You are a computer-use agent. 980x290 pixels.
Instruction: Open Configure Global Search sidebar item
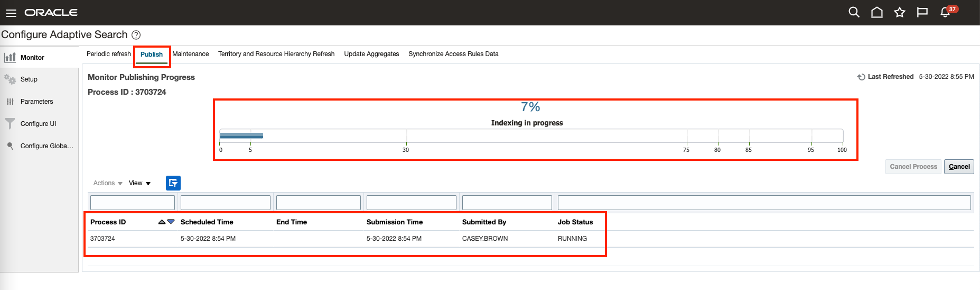coord(39,146)
